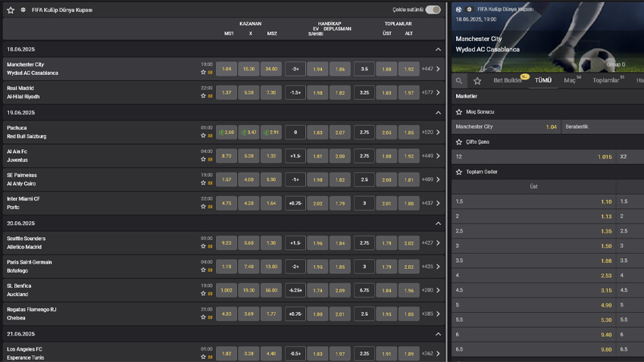
Task: Open more markets arrow for Manchester City match
Action: pyautogui.click(x=438, y=69)
